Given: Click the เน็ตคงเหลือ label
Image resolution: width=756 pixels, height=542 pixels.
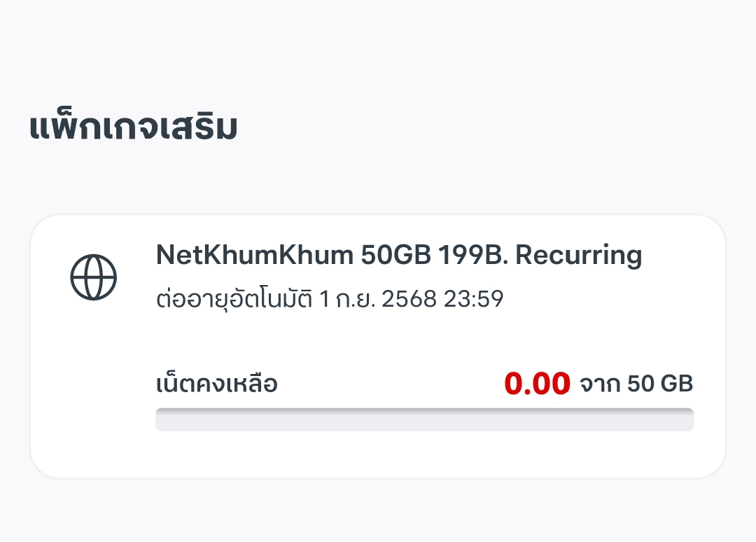Looking at the screenshot, I should coord(217,384).
